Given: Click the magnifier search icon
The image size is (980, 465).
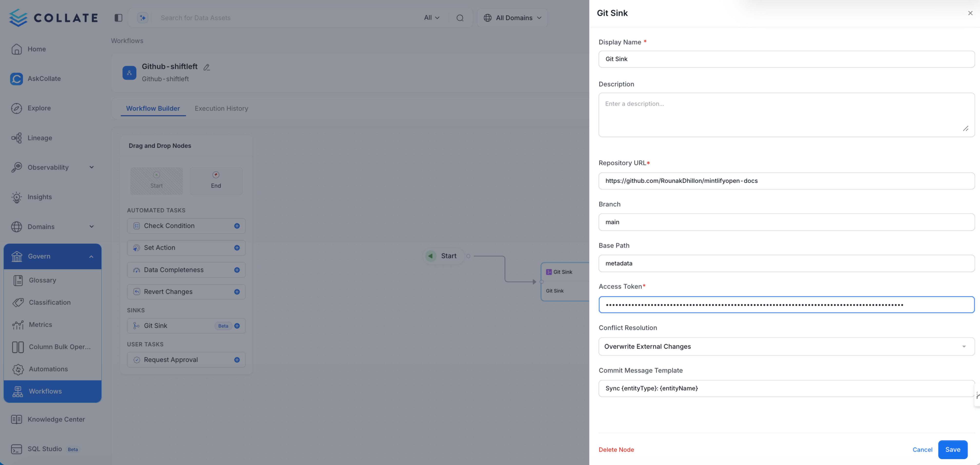Looking at the screenshot, I should click(x=460, y=18).
